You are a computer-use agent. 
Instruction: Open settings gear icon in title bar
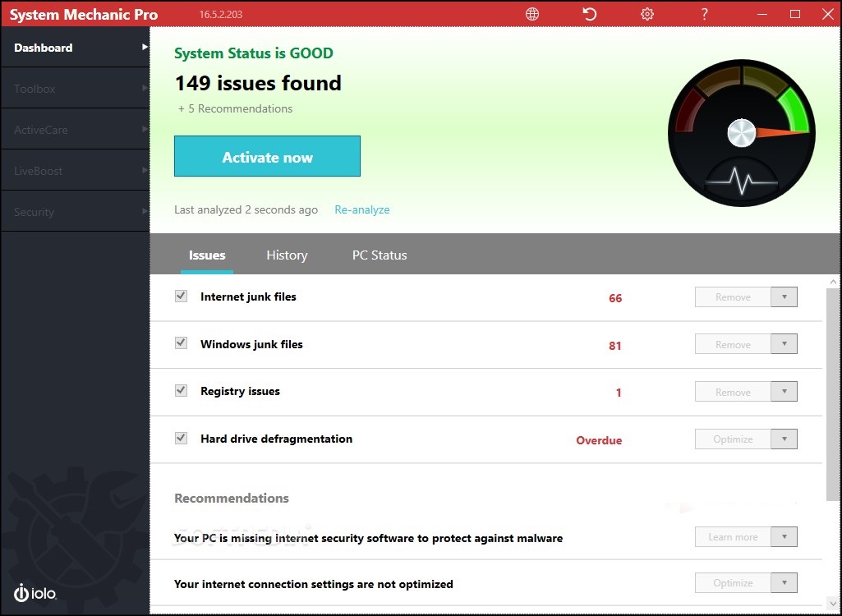[x=647, y=14]
